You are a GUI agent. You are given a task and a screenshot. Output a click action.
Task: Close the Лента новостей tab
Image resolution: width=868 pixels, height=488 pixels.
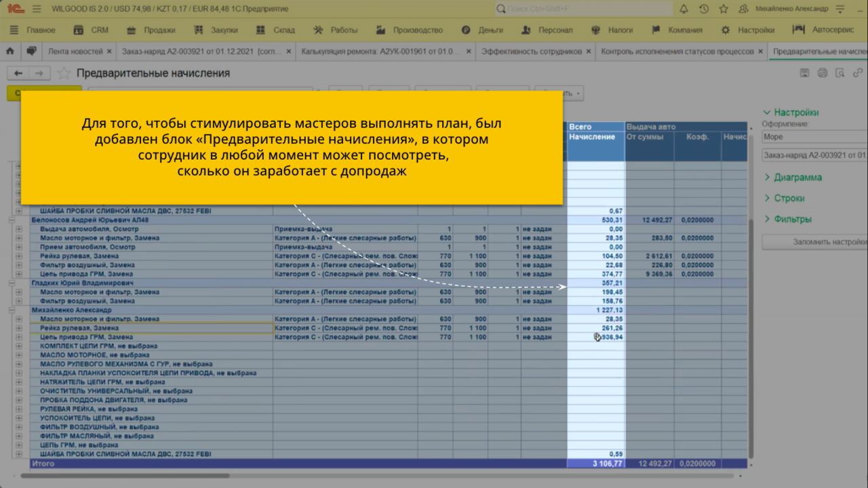pos(108,52)
